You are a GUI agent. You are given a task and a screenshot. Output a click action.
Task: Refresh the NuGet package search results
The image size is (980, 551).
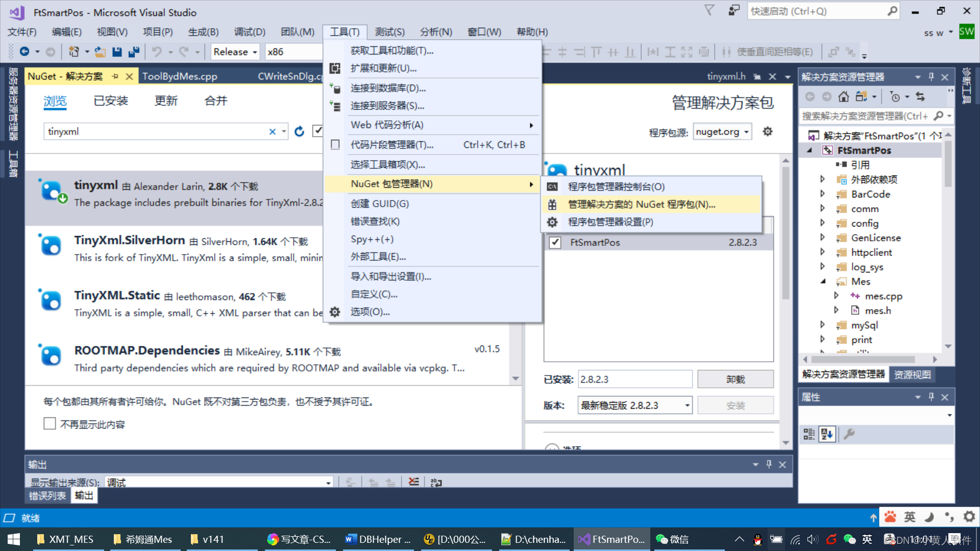pos(299,131)
